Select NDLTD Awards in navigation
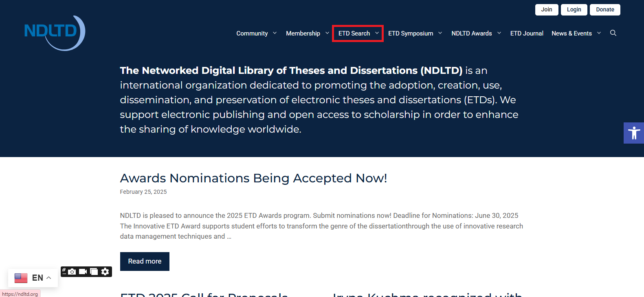This screenshot has width=644, height=297. point(471,33)
